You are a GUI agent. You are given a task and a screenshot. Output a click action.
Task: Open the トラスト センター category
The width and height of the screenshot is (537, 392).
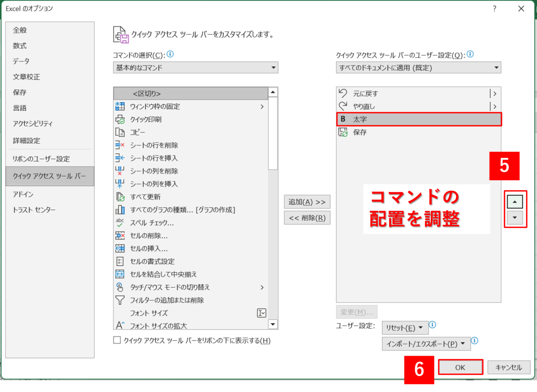pyautogui.click(x=50, y=210)
